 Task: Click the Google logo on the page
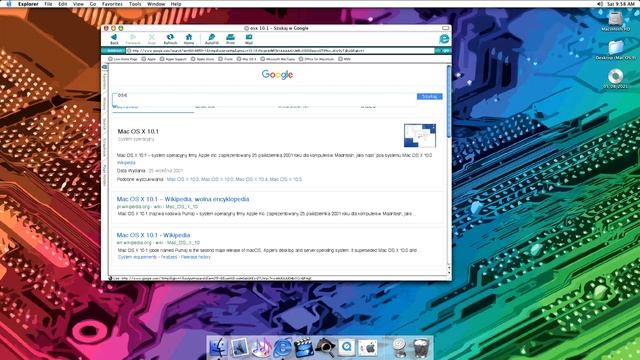[278, 75]
